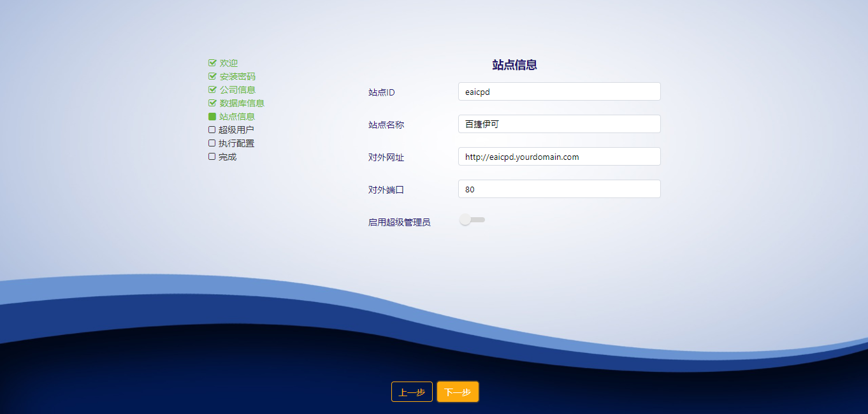Click the empty box beside 超级用户 step

pyautogui.click(x=212, y=130)
